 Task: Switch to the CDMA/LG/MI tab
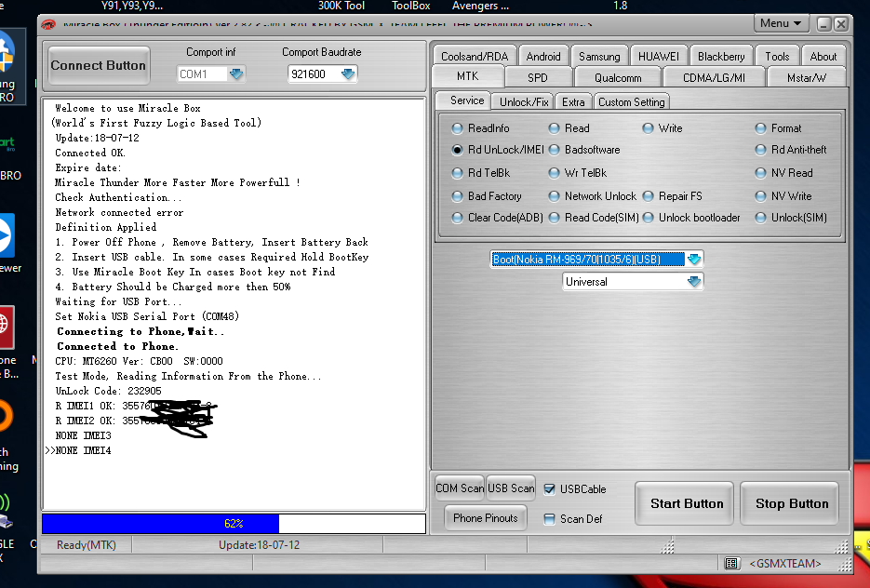[x=714, y=77]
